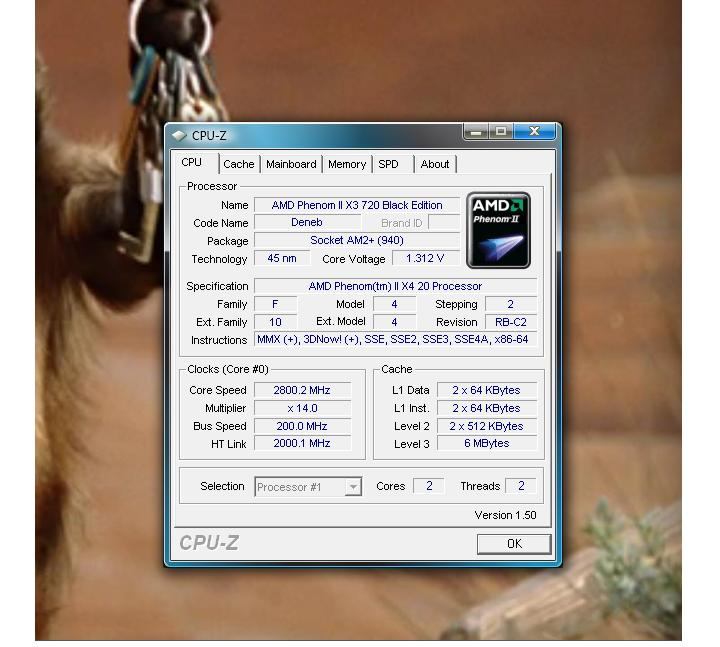
Task: Click the Code Name value Deneb
Action: click(x=307, y=222)
